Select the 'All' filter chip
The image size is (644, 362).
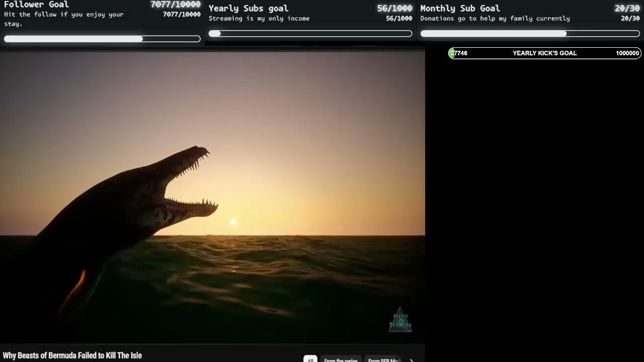[310, 359]
